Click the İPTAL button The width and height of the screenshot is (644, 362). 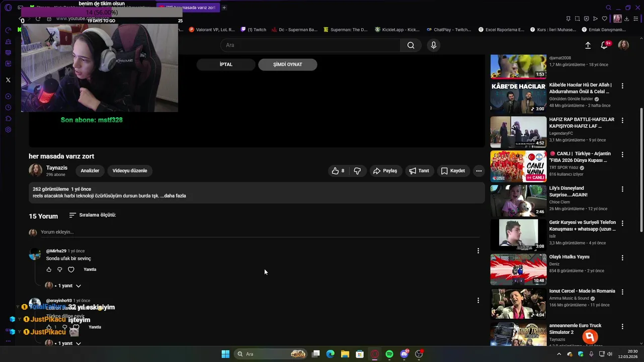coord(226,64)
